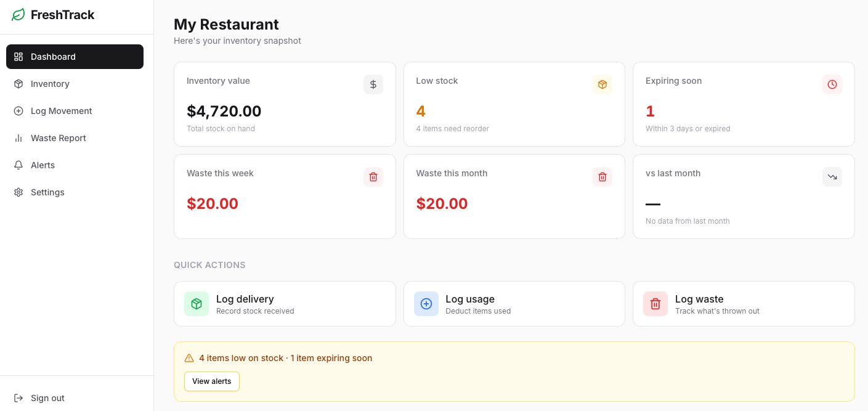This screenshot has width=868, height=411.
Task: Click the trash icon on Waste this week card
Action: pyautogui.click(x=373, y=177)
